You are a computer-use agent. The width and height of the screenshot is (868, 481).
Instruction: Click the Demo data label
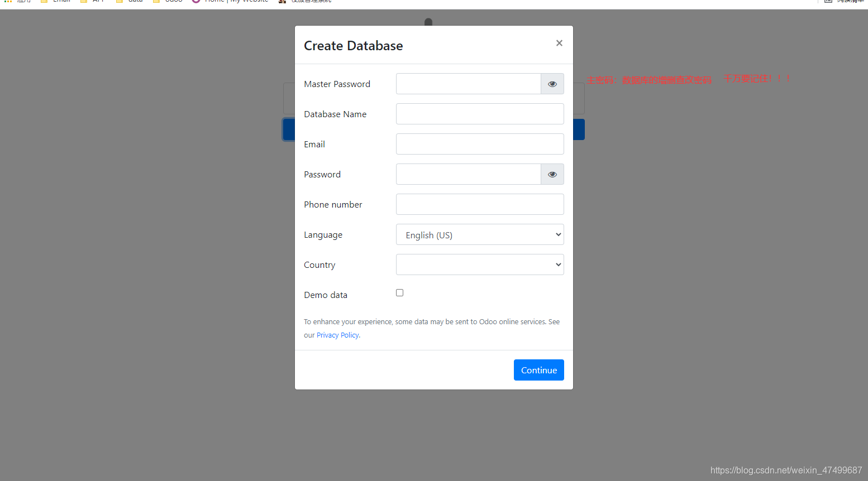[x=326, y=295]
